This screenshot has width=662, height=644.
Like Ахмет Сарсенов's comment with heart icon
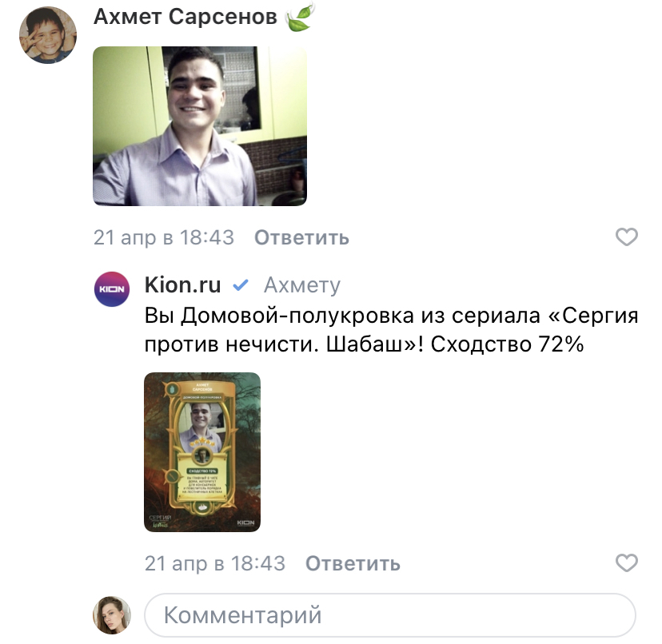pos(627,237)
